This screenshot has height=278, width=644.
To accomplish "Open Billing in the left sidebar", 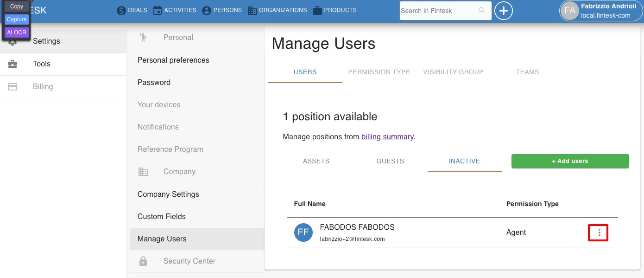I will [63, 87].
